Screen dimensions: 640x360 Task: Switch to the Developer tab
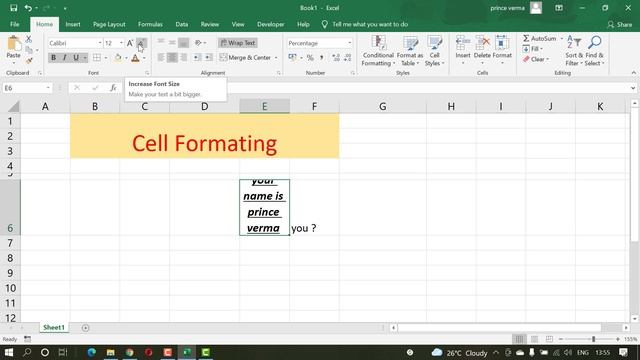tap(270, 24)
